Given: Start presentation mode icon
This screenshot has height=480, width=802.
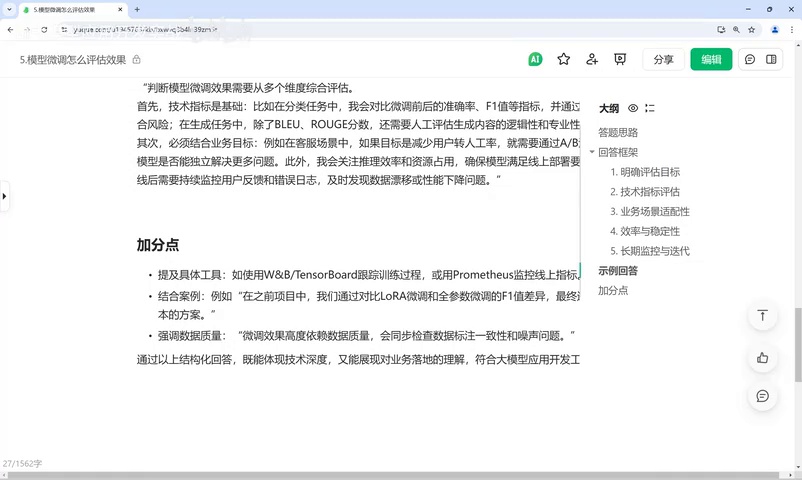Looking at the screenshot, I should (620, 59).
